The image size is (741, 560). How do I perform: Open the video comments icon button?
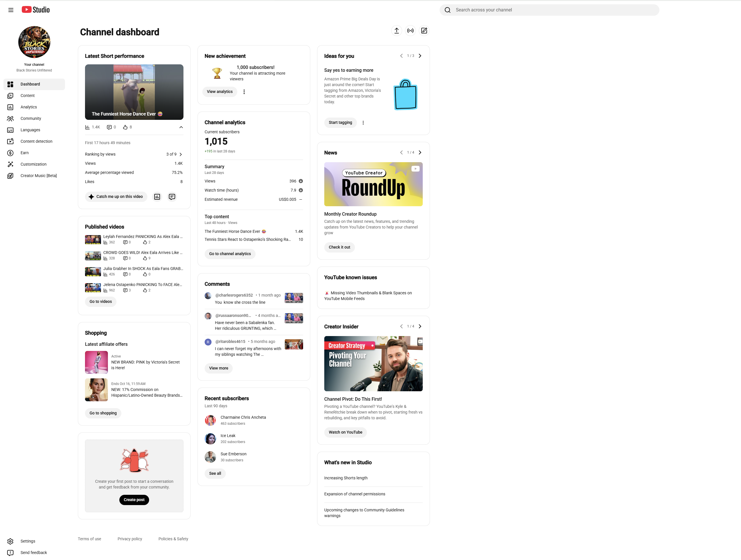pos(172,197)
